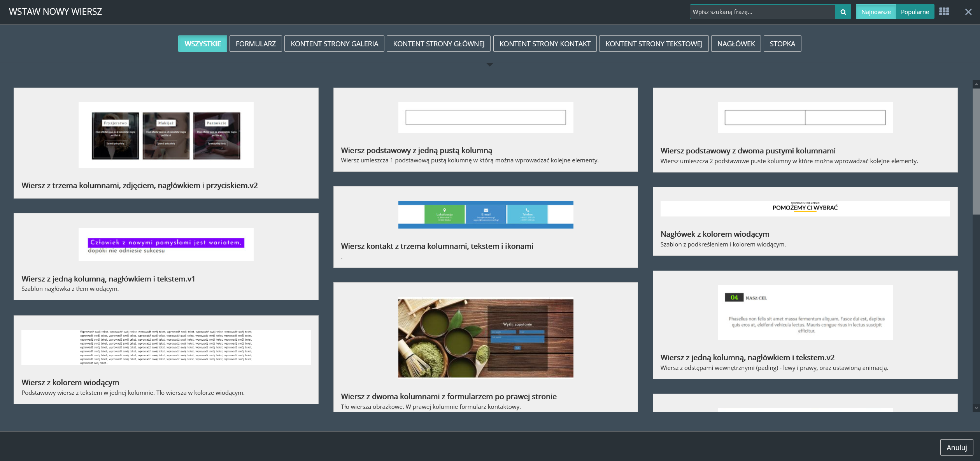Select the purple heading quote template
Image resolution: width=980 pixels, height=461 pixels.
tap(166, 245)
